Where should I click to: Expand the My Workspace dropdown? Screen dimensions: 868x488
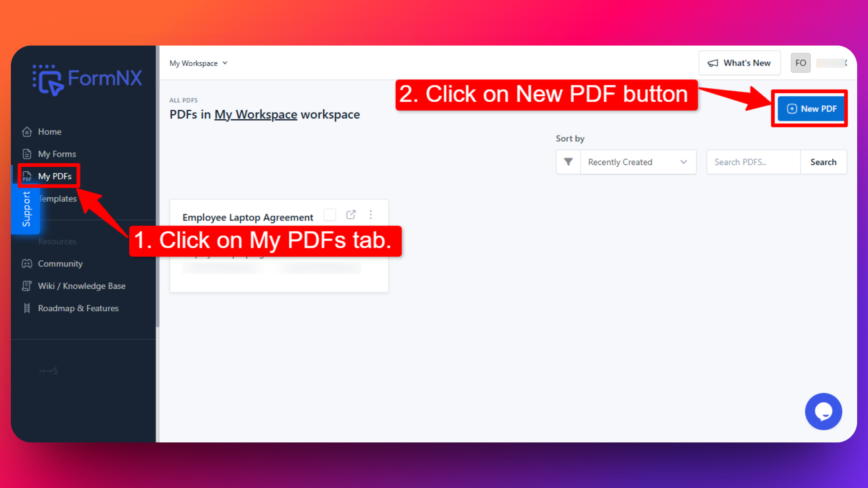[198, 63]
